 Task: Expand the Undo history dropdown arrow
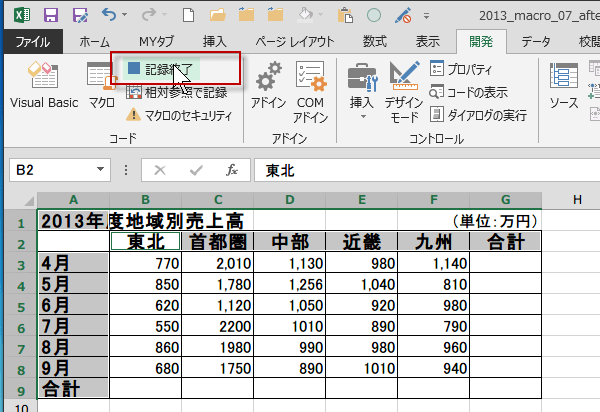pos(124,15)
